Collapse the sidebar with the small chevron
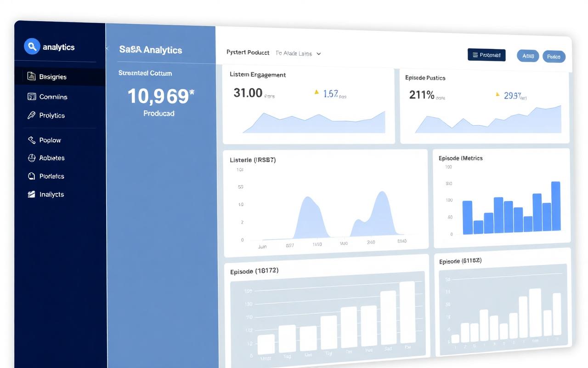Screen dimensions: 588x368 (x=107, y=48)
